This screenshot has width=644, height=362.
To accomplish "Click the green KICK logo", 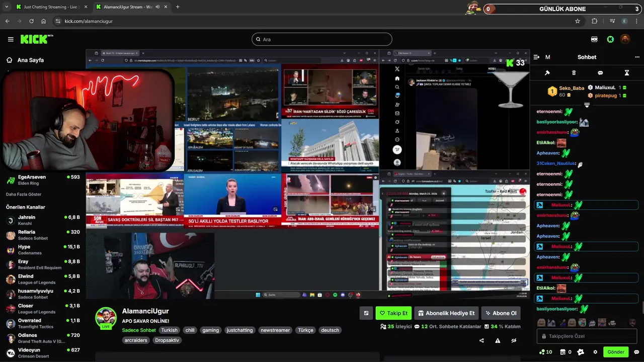I will click(x=35, y=39).
